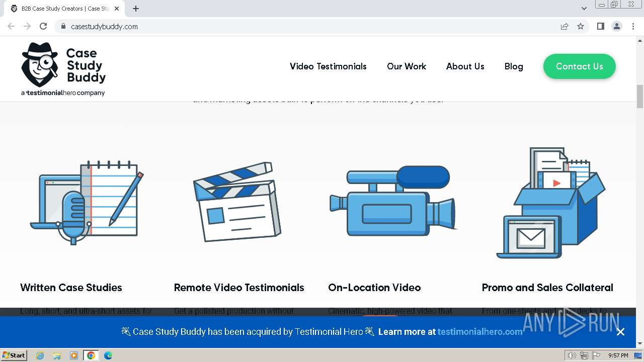Dismiss the acquisition banner with X

620,332
